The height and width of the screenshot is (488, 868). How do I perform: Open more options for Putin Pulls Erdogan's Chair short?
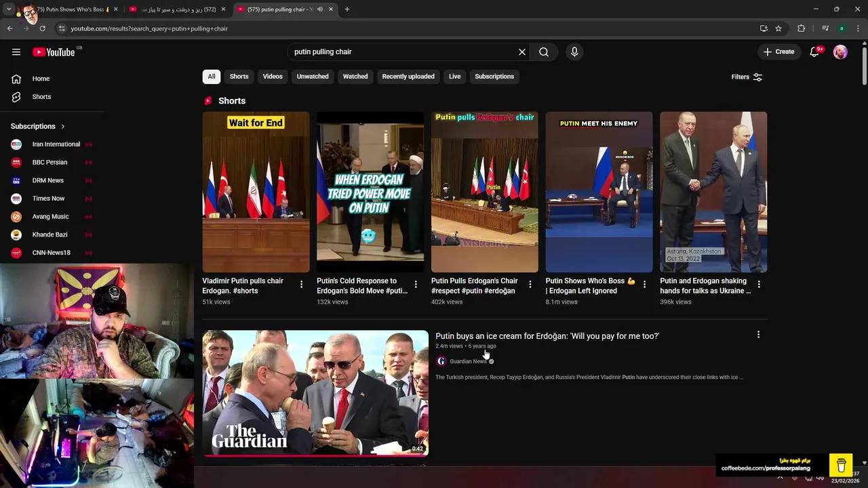click(530, 285)
